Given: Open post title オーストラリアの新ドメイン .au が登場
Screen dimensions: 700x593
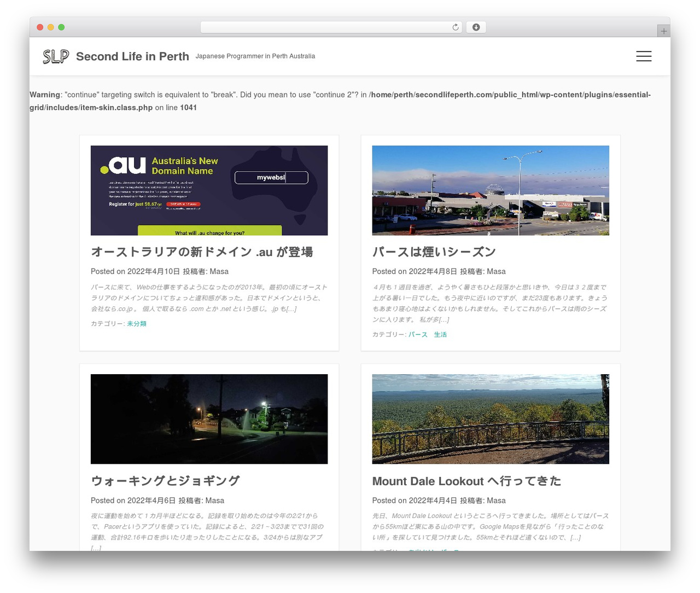Looking at the screenshot, I should tap(202, 252).
